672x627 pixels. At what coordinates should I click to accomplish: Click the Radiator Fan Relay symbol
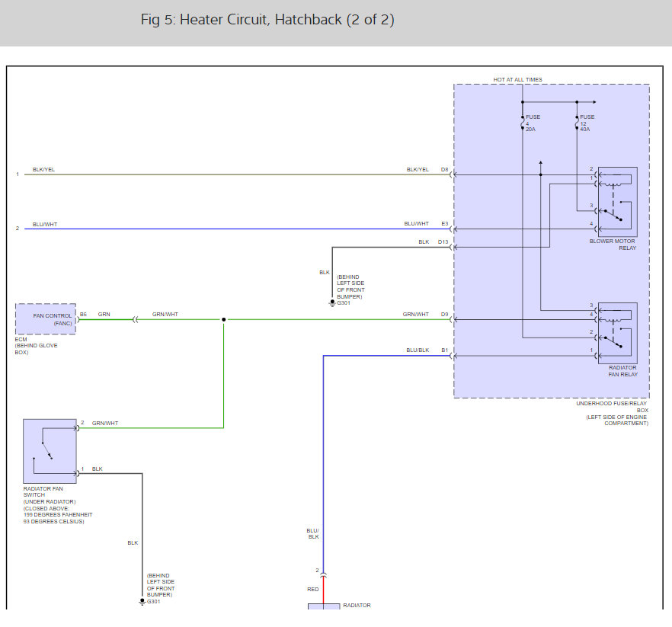(618, 333)
